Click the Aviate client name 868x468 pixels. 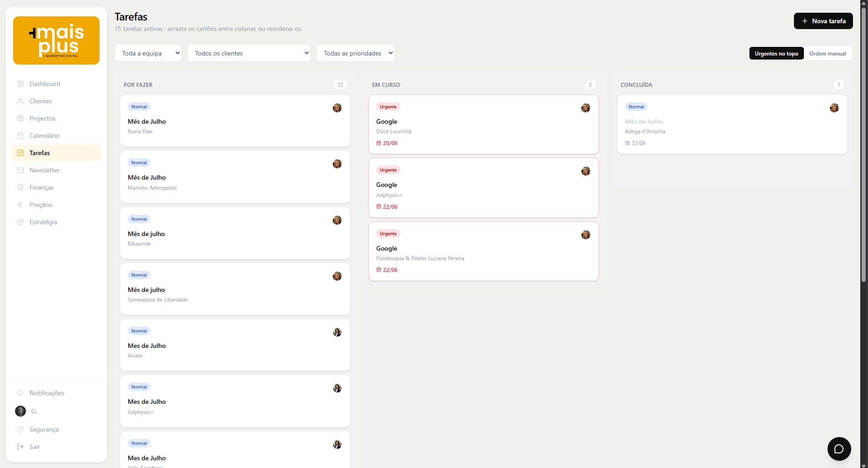(135, 356)
